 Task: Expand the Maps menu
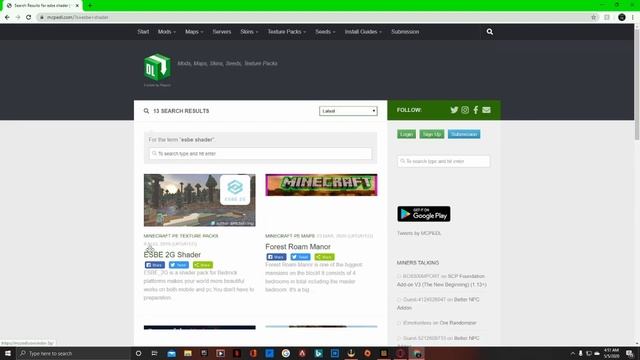(x=194, y=32)
